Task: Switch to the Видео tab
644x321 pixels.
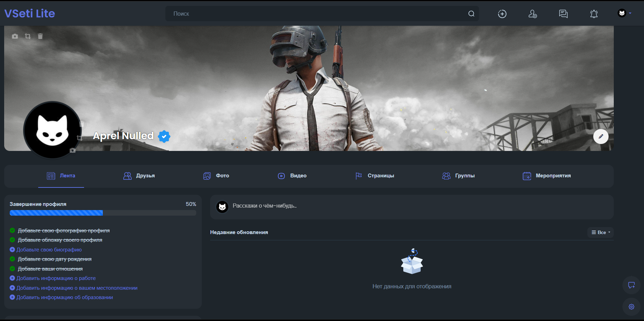Action: tap(292, 176)
